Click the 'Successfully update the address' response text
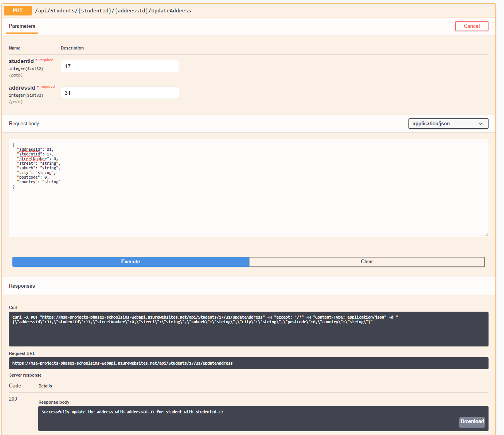The width and height of the screenshot is (504, 435). 132,412
